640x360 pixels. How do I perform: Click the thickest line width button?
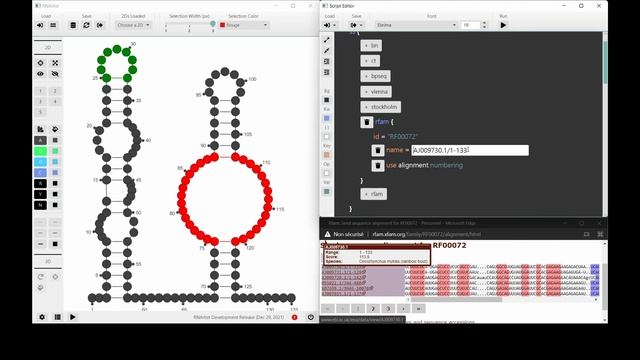click(40, 244)
